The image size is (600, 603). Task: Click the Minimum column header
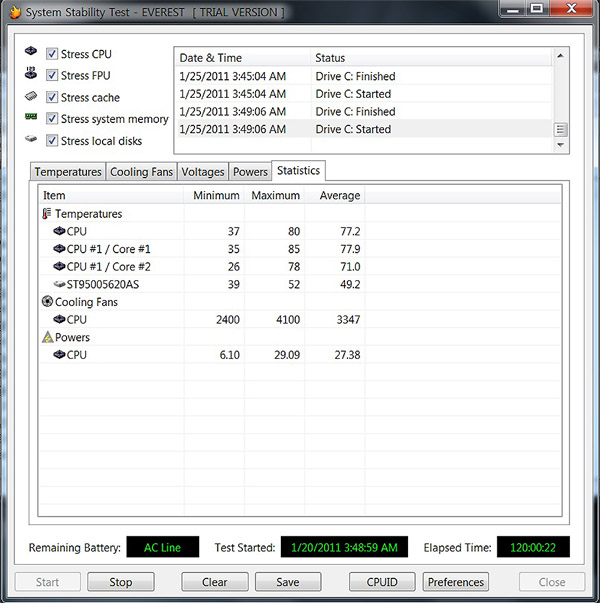(x=214, y=195)
